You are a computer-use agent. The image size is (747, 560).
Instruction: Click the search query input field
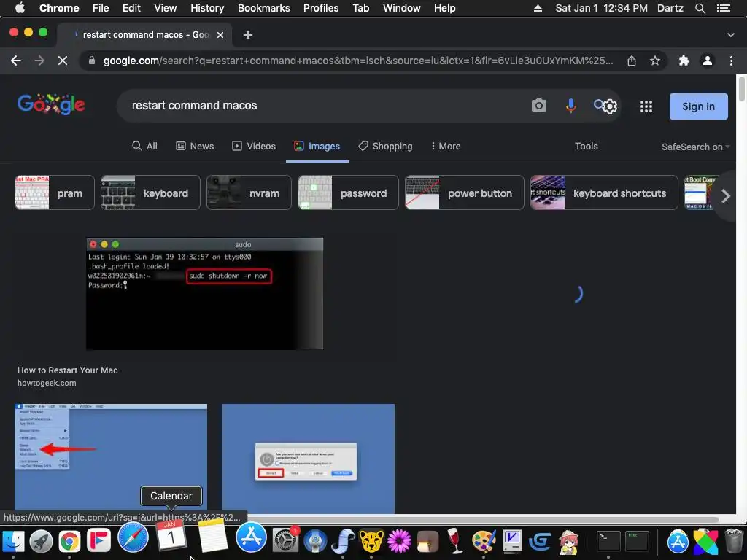click(x=324, y=105)
